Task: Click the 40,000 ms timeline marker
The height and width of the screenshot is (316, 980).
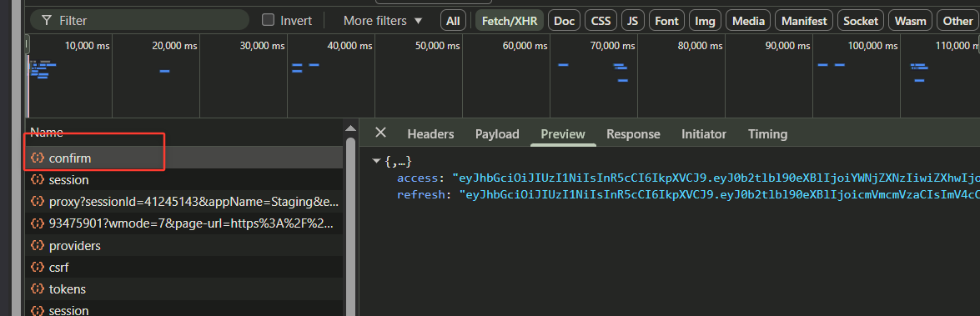Action: click(349, 46)
